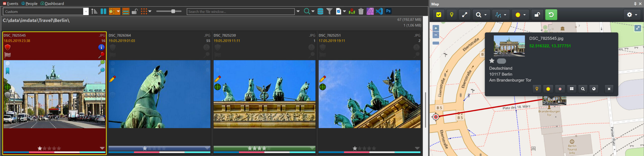Open the Map settings gear dropdown
Image resolution: width=644 pixels, height=156 pixels.
pos(632,15)
